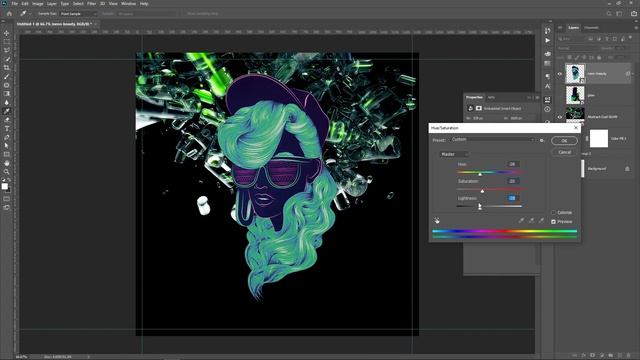This screenshot has width=640, height=360.
Task: Open the Actions play-button panel icon
Action: [x=547, y=41]
